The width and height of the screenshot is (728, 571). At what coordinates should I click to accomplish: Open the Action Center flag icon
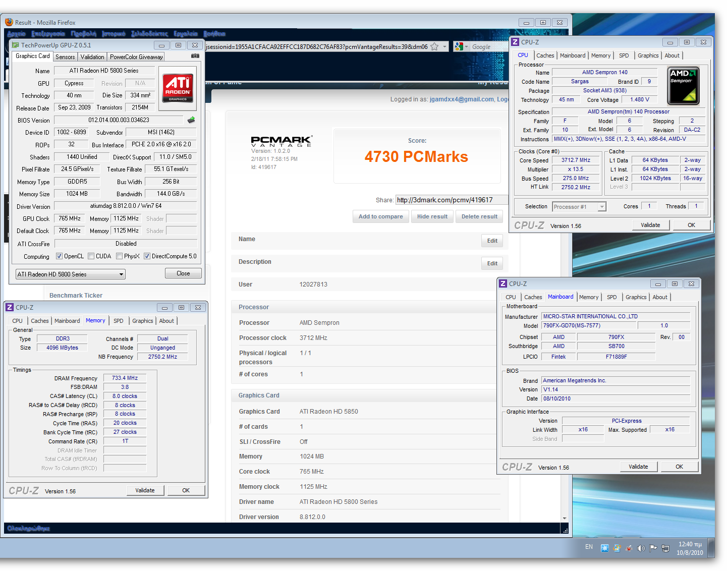pos(653,548)
